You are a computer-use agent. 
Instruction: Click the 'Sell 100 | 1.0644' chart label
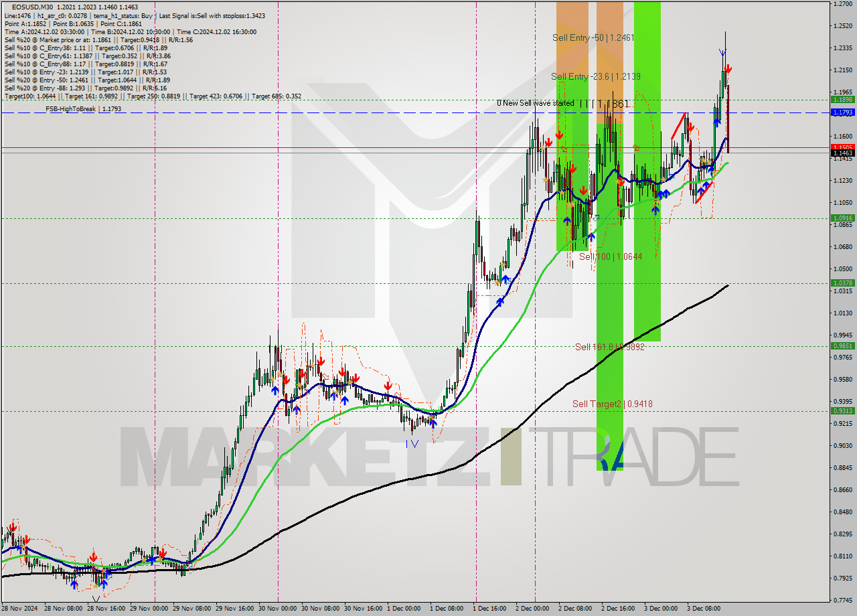click(x=611, y=256)
